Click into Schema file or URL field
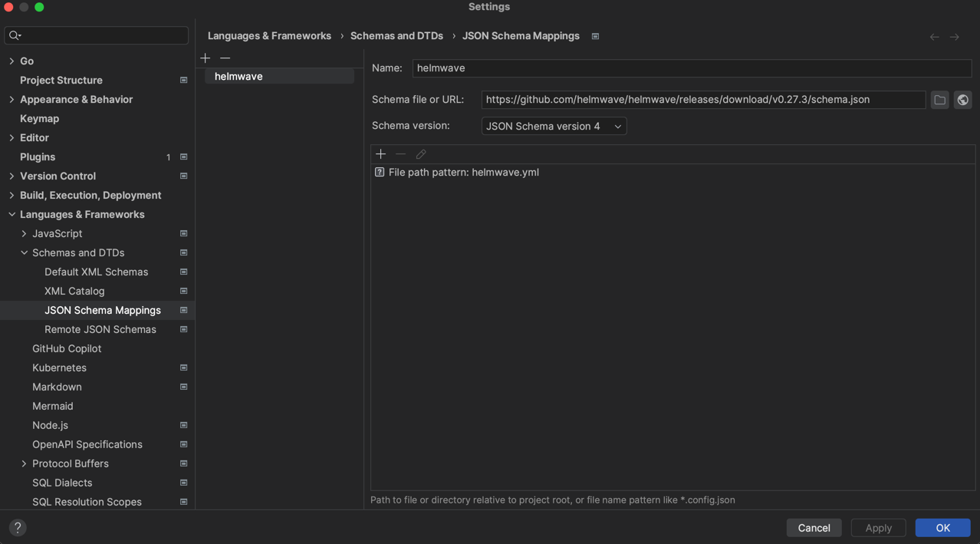The width and height of the screenshot is (980, 544). pyautogui.click(x=703, y=100)
